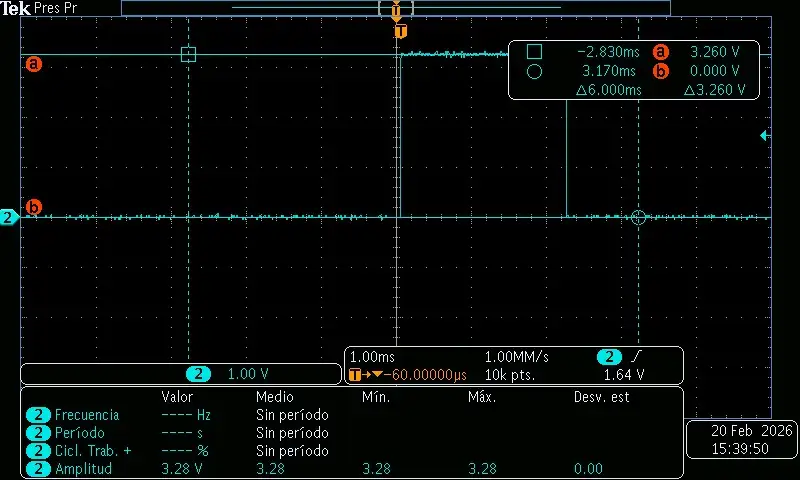Click the Pres Pr acquisition status text

pyautogui.click(x=56, y=8)
